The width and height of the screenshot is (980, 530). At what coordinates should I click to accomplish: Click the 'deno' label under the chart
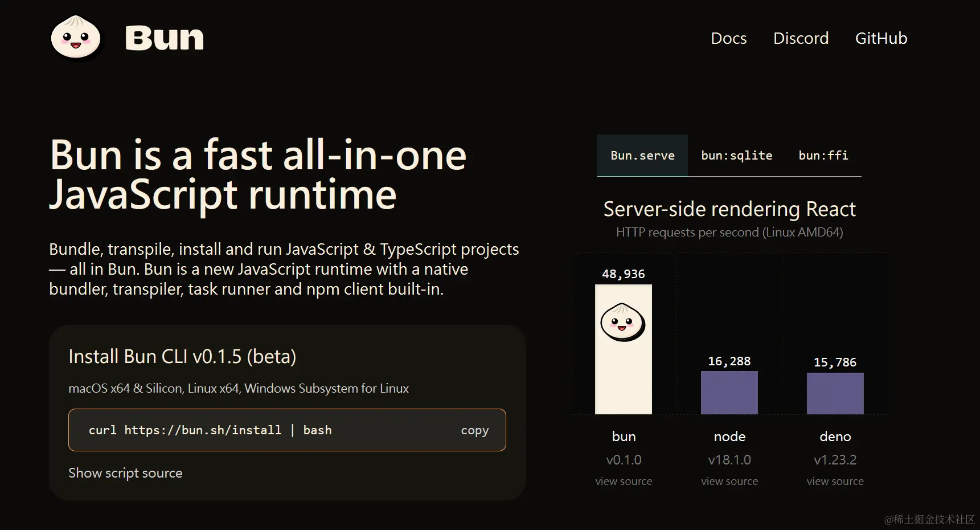pyautogui.click(x=835, y=437)
